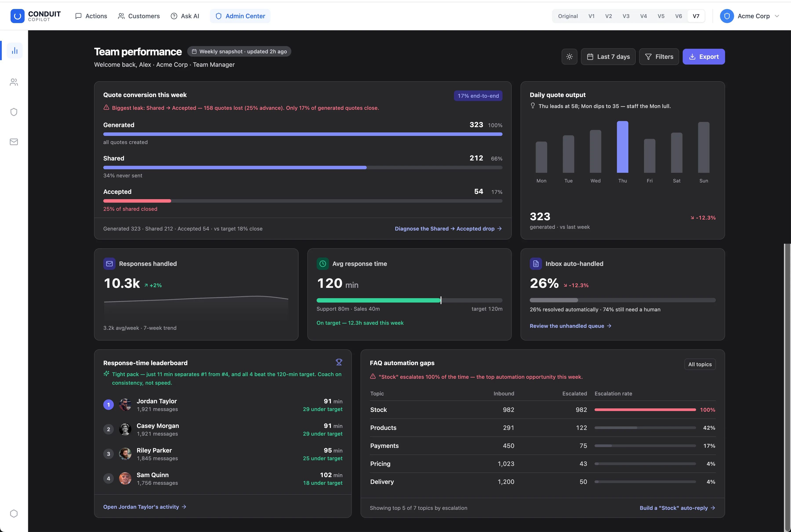791x532 pixels.
Task: Open the Ask AI menu
Action: (x=185, y=16)
